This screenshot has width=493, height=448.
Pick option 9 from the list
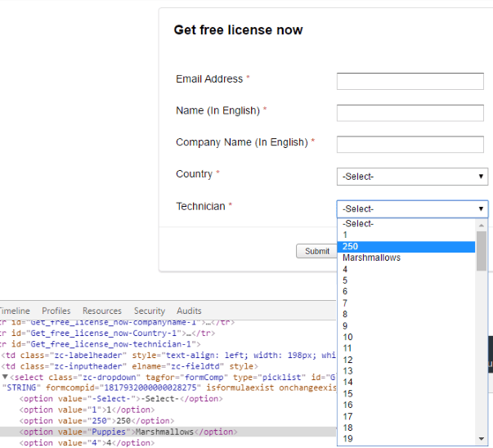point(406,325)
